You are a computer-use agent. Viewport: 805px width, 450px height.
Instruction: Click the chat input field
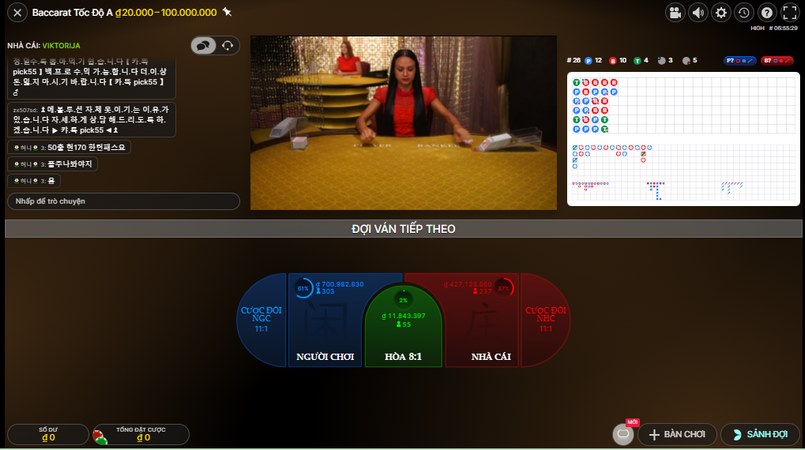(123, 201)
